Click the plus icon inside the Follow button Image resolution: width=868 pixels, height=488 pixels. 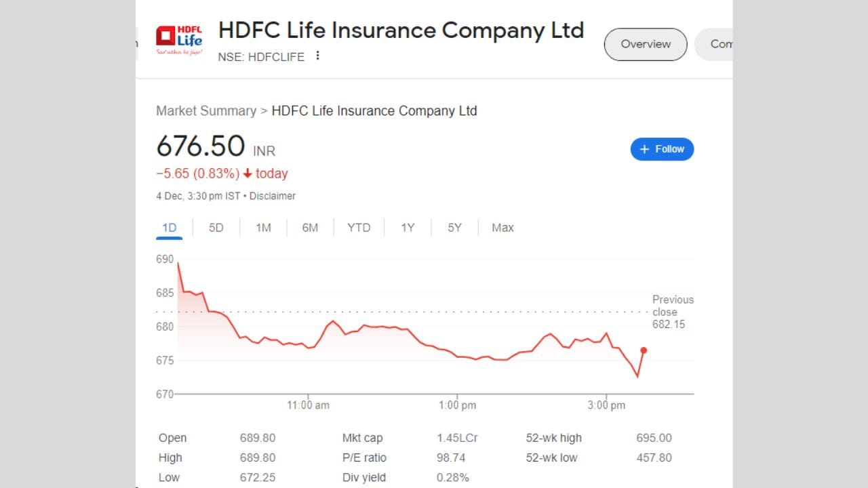click(x=644, y=148)
